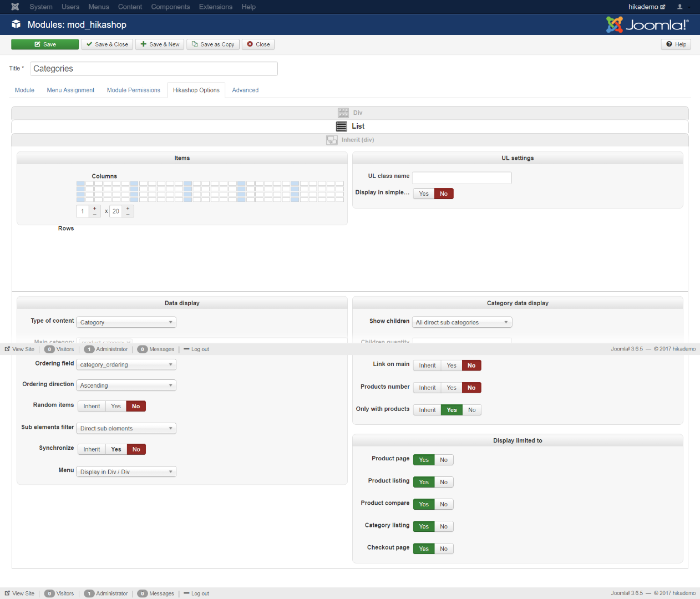
Task: Set Random items to Yes
Action: (116, 407)
